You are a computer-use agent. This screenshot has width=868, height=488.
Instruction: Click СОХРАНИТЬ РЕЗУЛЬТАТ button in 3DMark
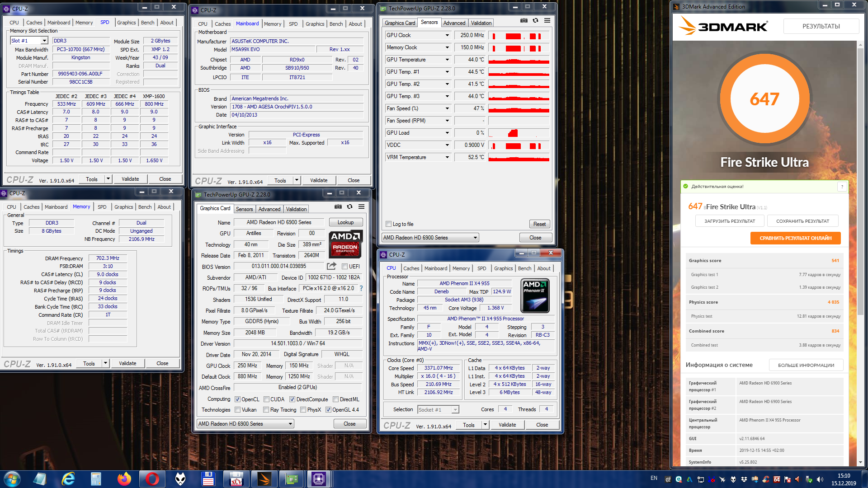[802, 221]
